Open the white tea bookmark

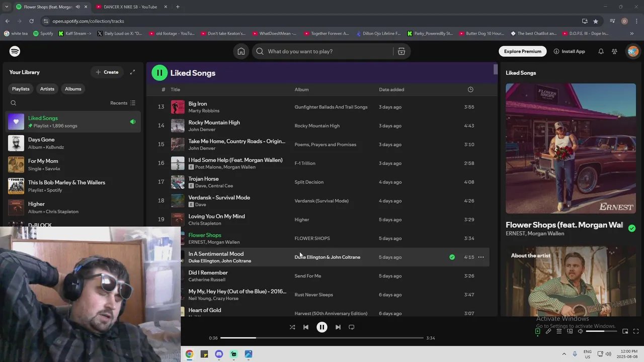(16, 34)
